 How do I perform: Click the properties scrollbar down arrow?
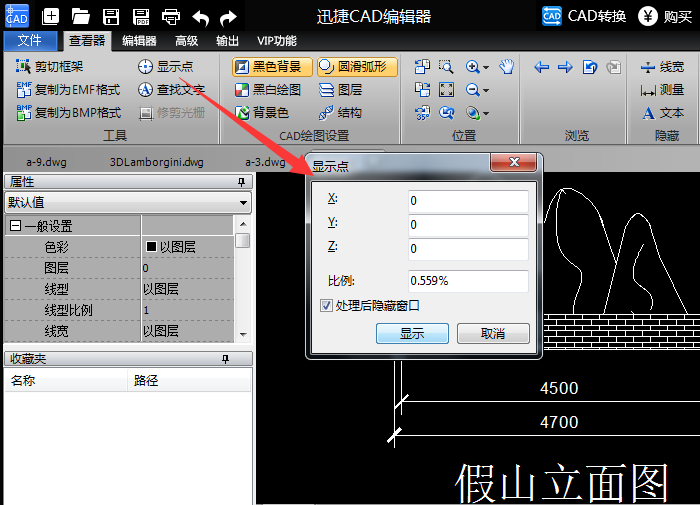(243, 334)
